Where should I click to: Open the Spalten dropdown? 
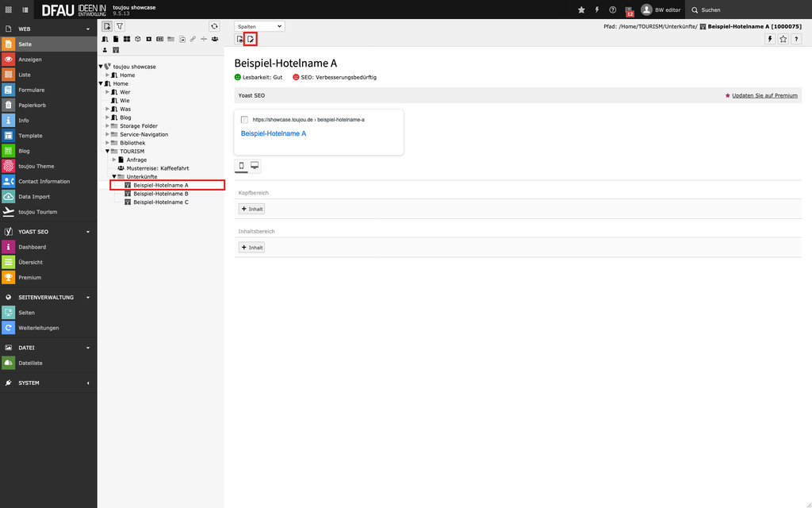coord(259,26)
